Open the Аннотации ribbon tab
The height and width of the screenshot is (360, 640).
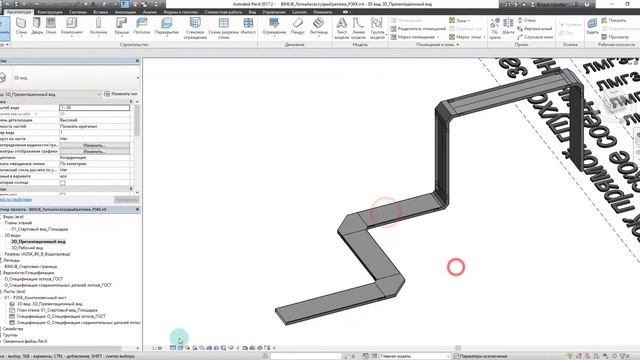click(x=125, y=12)
